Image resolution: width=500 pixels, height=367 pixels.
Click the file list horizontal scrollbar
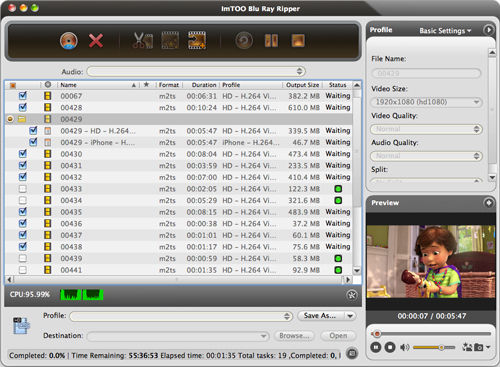178,279
